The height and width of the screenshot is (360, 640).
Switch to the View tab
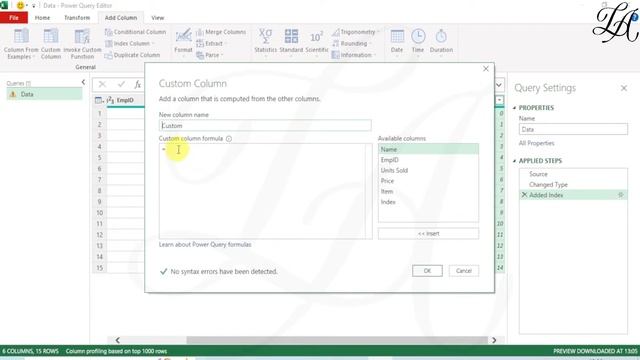tap(158, 18)
